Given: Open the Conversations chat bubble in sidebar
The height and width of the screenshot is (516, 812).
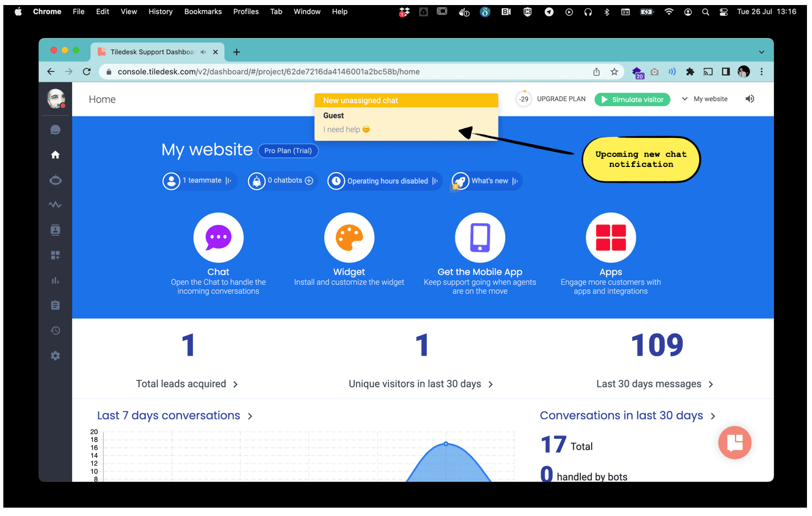Looking at the screenshot, I should click(x=55, y=130).
